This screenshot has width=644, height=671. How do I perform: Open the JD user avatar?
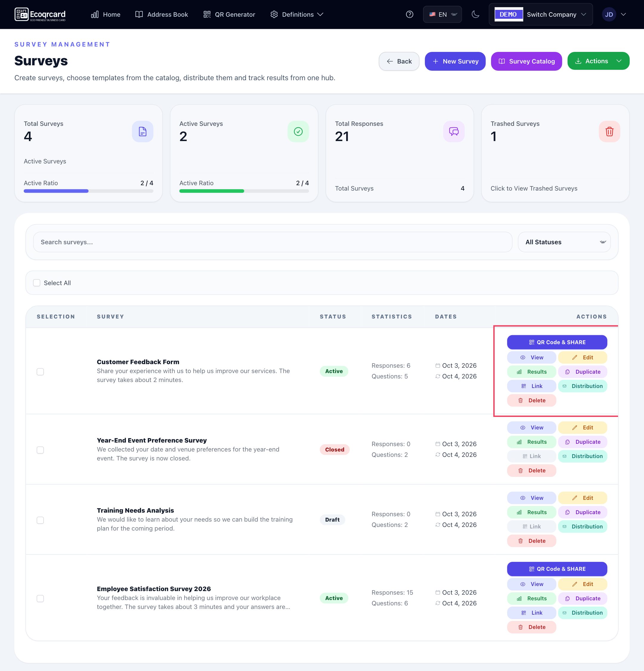pos(609,14)
